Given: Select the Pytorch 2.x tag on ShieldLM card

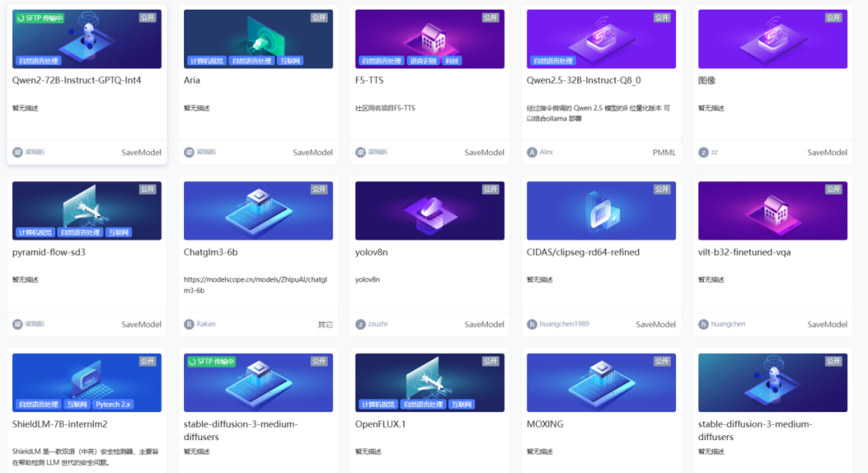Looking at the screenshot, I should [113, 405].
